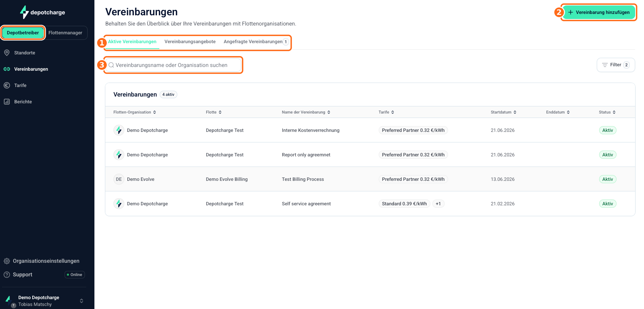
Task: Click the Demo Depotcharge logo in Self service agreement row
Action: pyautogui.click(x=119, y=204)
